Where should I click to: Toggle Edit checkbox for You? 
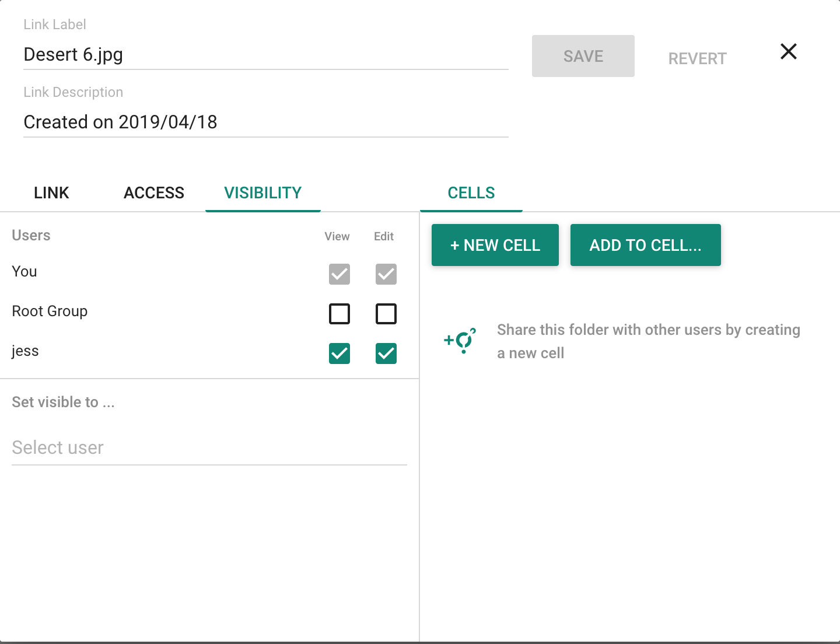pos(386,274)
